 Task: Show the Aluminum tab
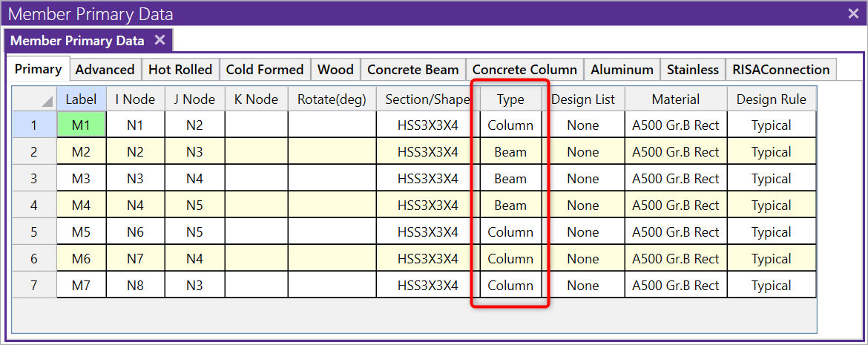(x=622, y=70)
